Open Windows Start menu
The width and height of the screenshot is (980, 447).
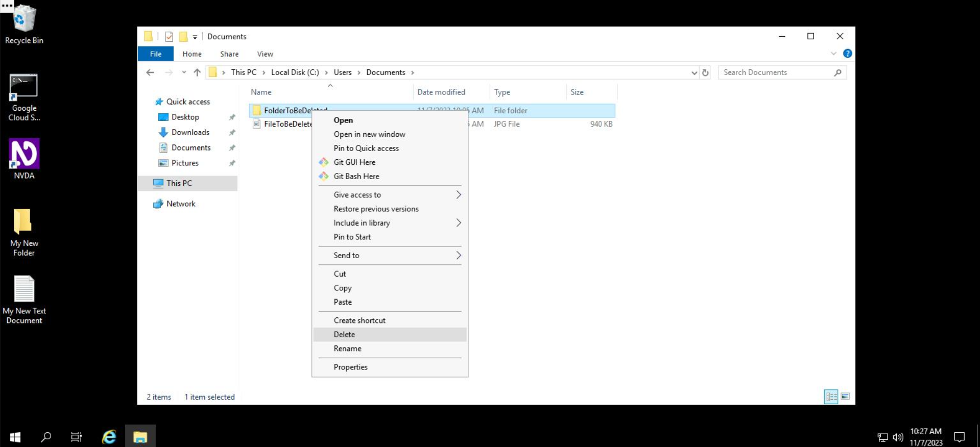[15, 437]
